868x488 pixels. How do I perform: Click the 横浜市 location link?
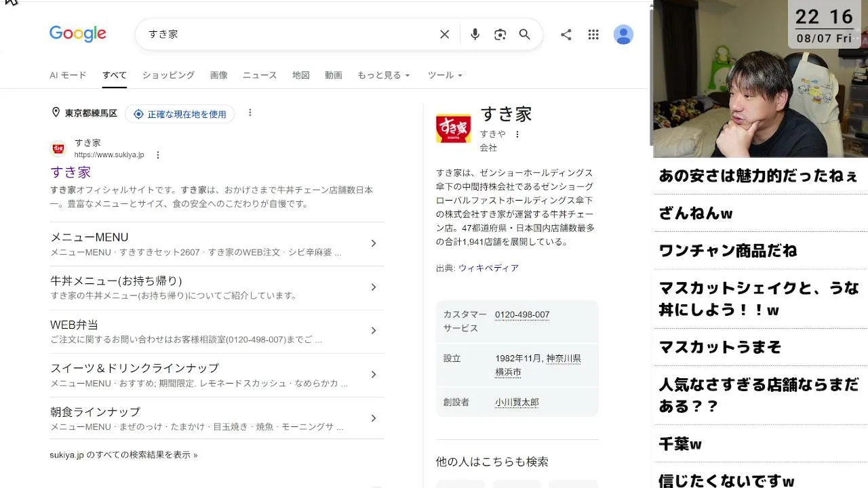508,372
